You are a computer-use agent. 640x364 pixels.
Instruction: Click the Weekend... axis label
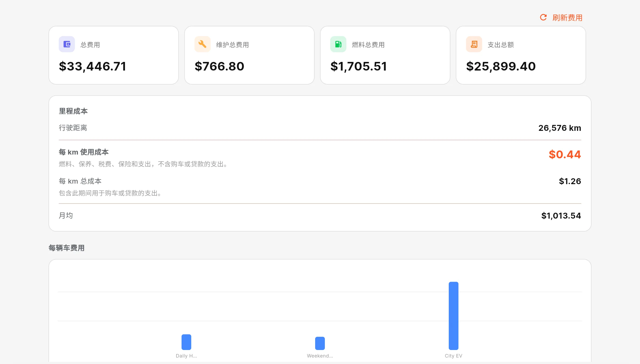point(320,356)
